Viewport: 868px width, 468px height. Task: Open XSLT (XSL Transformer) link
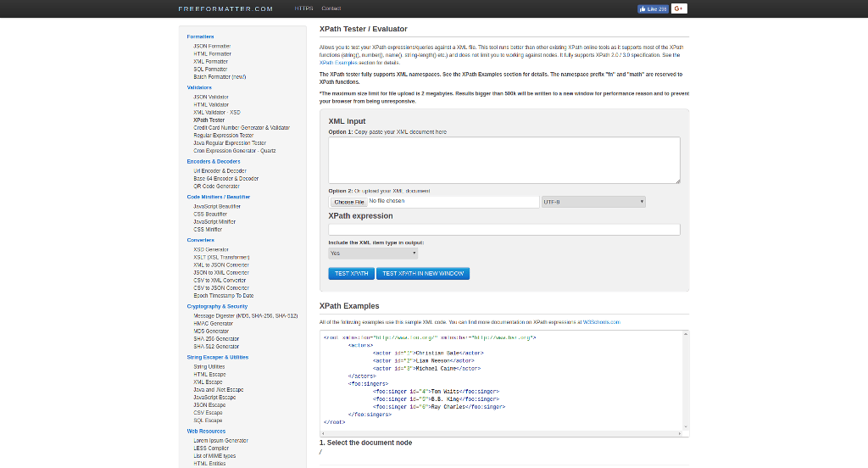221,258
